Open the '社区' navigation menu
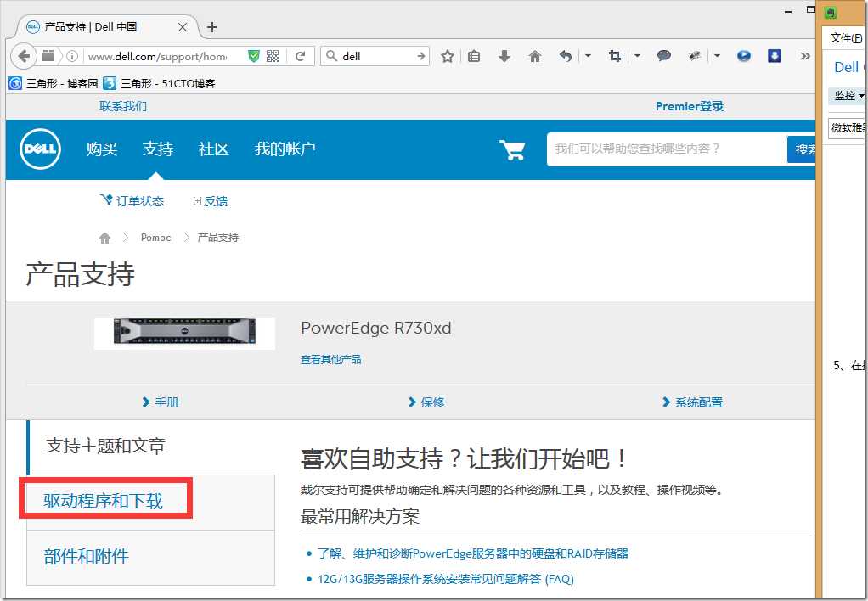This screenshot has width=868, height=601. pos(214,149)
